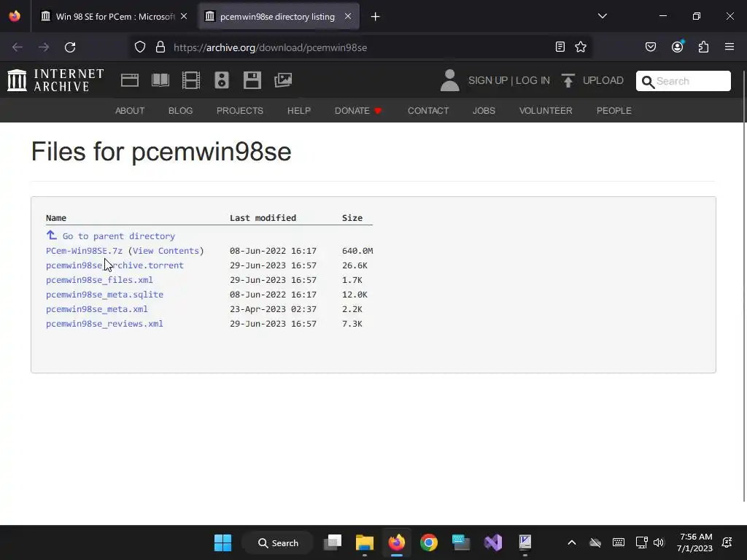The width and height of the screenshot is (747, 560).
Task: Click the user avatar icon
Action: [449, 80]
